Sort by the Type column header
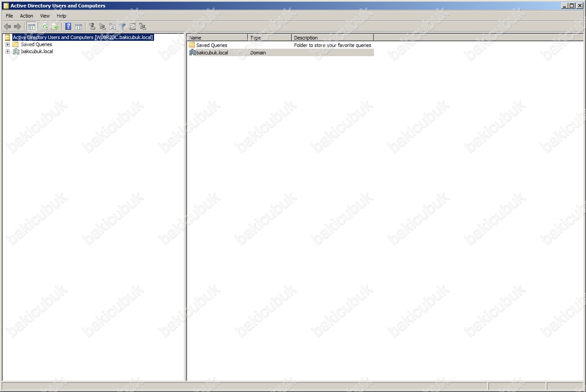586x392 pixels. point(270,38)
